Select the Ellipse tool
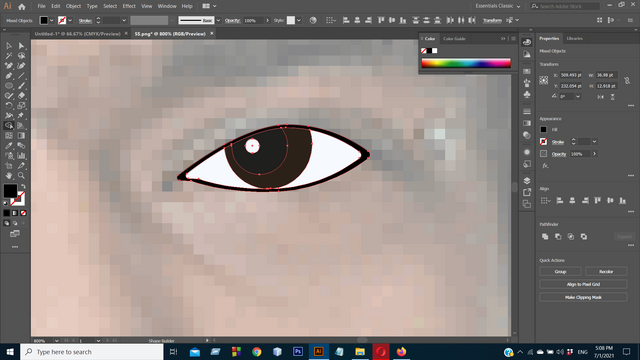 point(9,86)
